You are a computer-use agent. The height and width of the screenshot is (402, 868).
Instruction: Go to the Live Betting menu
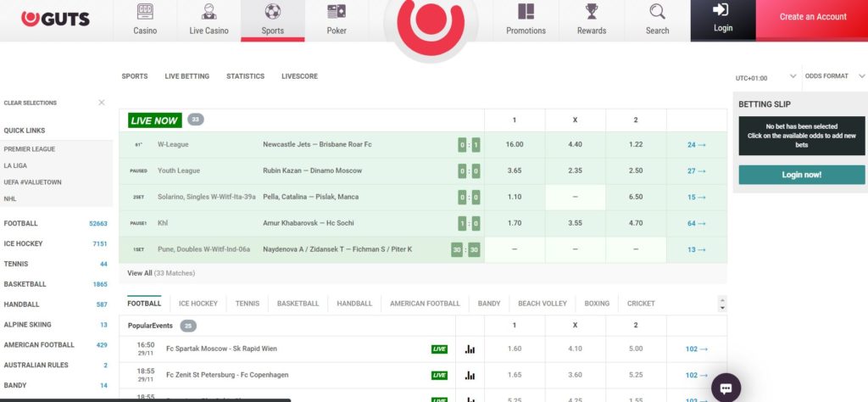point(186,76)
